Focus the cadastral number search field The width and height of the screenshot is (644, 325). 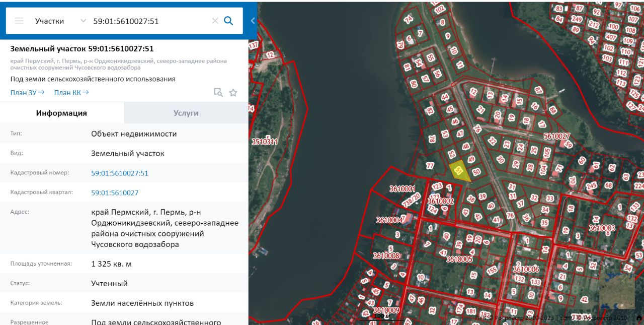tap(148, 21)
